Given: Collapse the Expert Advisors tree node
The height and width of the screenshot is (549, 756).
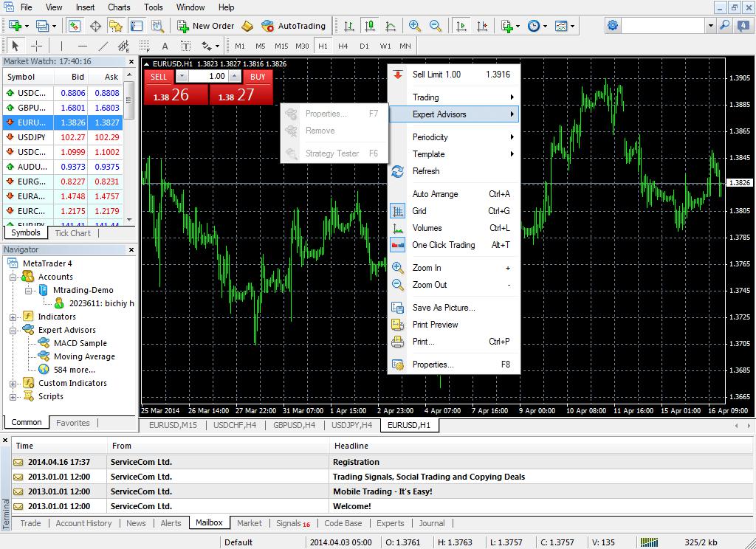Looking at the screenshot, I should coord(13,331).
